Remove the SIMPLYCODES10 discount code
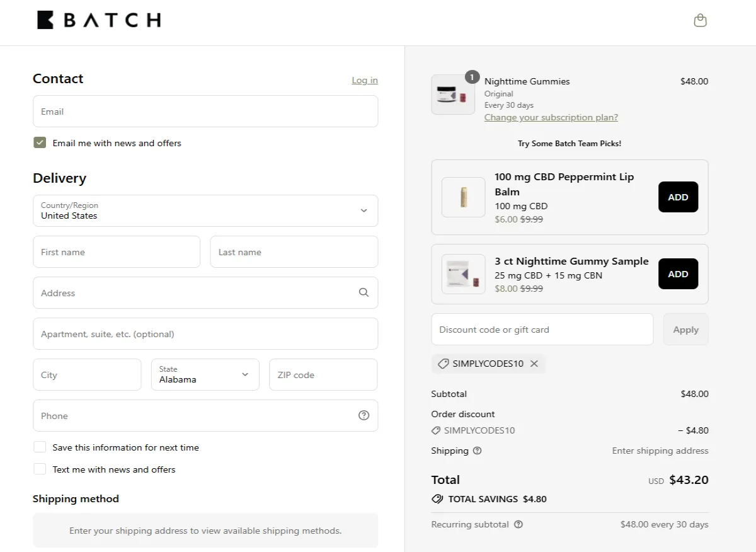756x552 pixels. click(534, 364)
